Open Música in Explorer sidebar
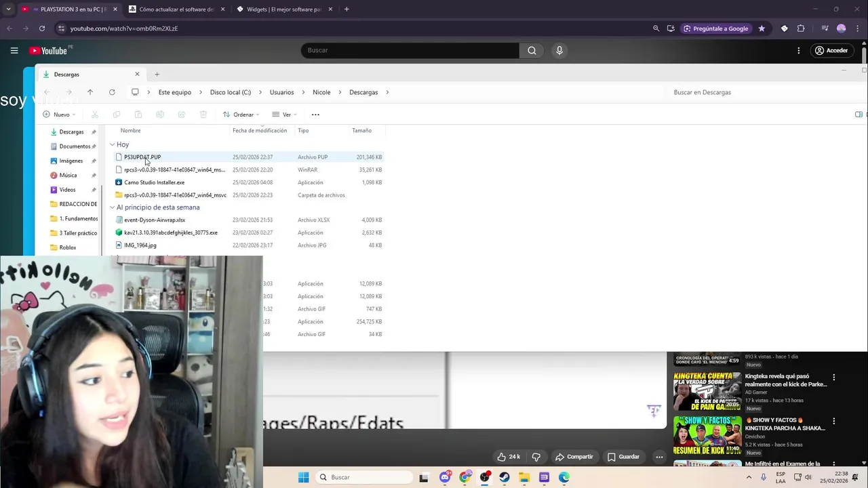 [x=68, y=175]
